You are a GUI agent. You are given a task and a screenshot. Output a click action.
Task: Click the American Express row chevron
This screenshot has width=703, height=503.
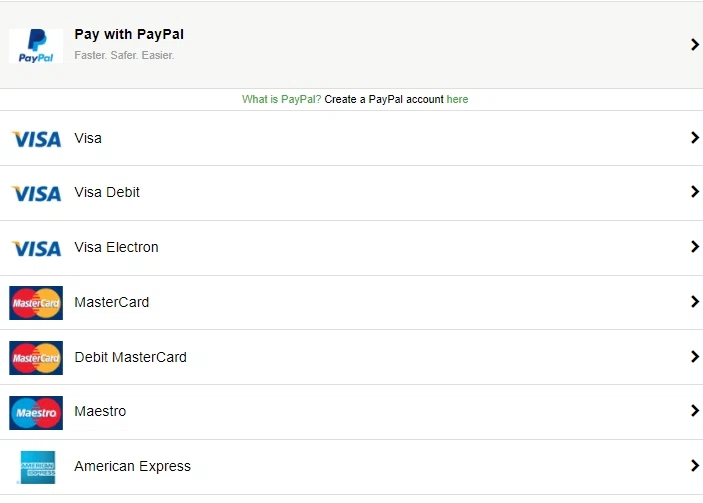pyautogui.click(x=695, y=466)
